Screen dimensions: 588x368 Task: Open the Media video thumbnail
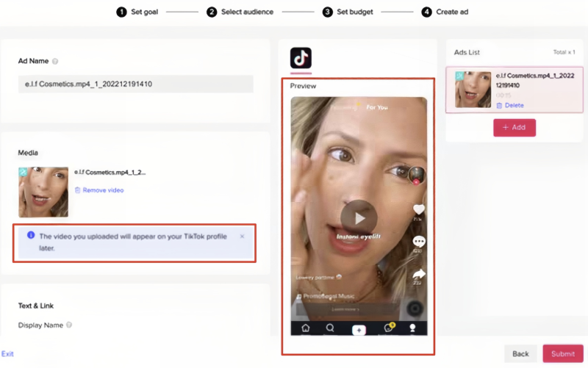[43, 192]
